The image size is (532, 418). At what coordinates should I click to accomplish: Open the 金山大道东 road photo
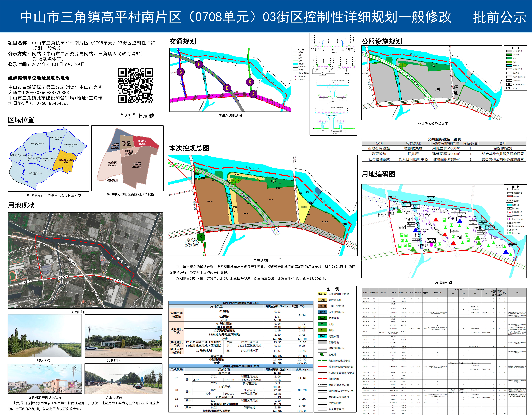[123, 379]
